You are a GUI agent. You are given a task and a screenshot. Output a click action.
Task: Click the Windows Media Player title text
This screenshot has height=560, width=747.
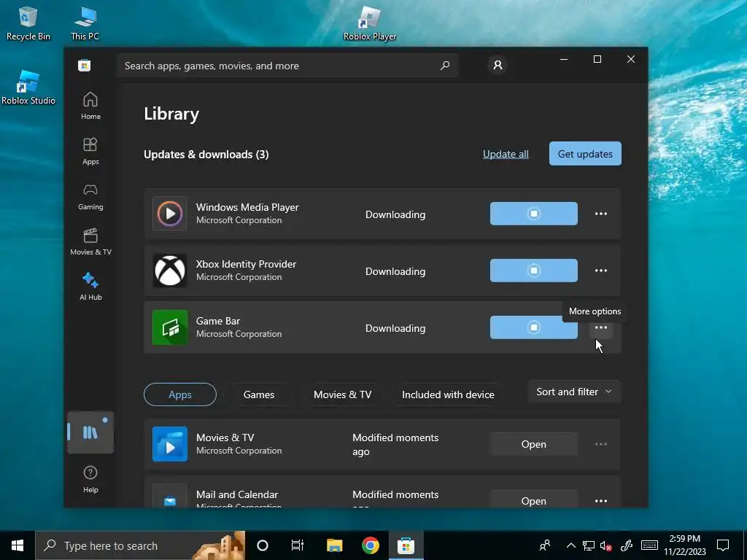click(247, 207)
